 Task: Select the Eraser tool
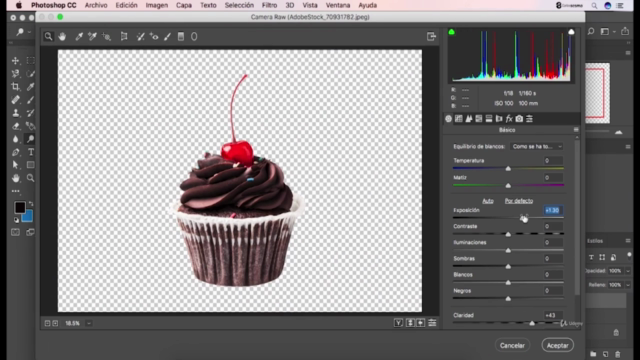point(16,126)
